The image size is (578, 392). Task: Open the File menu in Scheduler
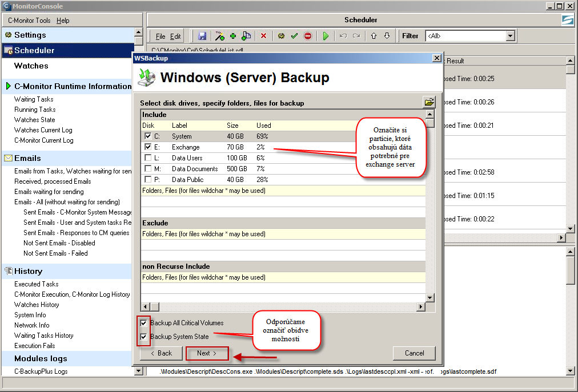(160, 37)
